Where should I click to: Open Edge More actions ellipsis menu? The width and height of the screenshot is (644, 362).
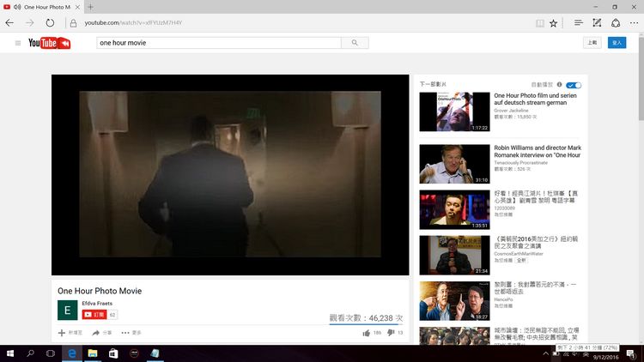point(634,23)
